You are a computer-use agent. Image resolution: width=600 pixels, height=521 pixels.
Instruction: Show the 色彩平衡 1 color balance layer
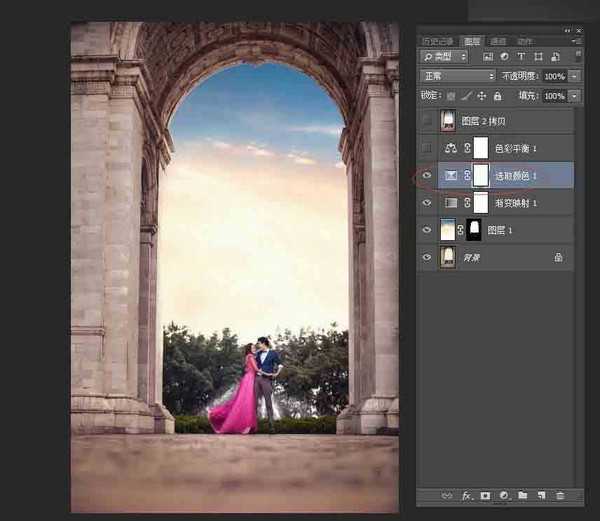click(427, 148)
